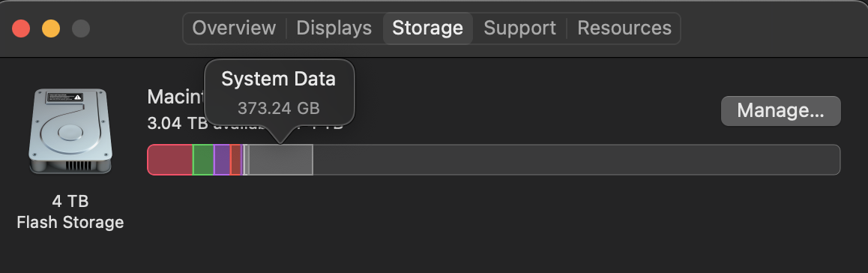Image resolution: width=868 pixels, height=273 pixels.
Task: Click the Flash Storage label
Action: coord(70,223)
